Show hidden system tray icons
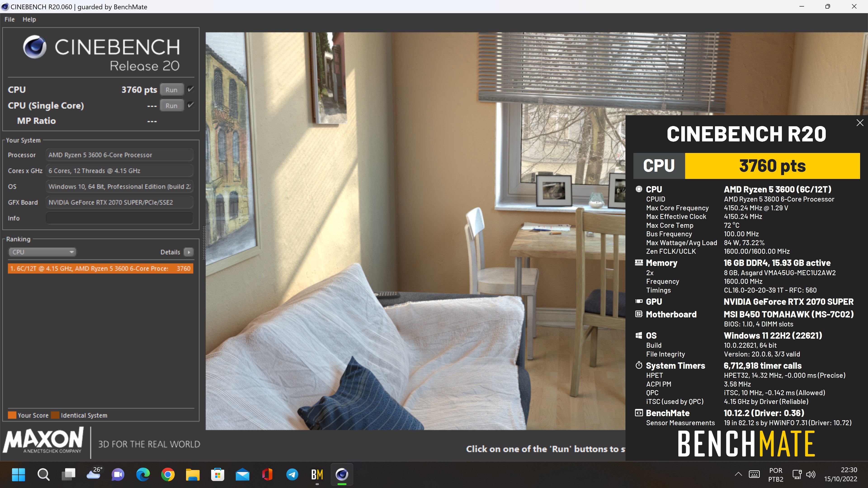 coord(738,474)
